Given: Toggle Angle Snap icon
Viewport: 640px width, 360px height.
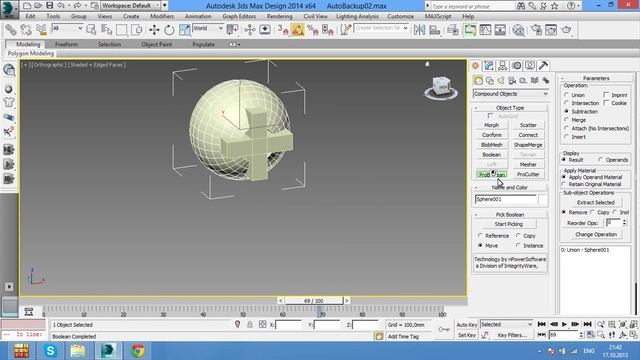Looking at the screenshot, I should 298,29.
